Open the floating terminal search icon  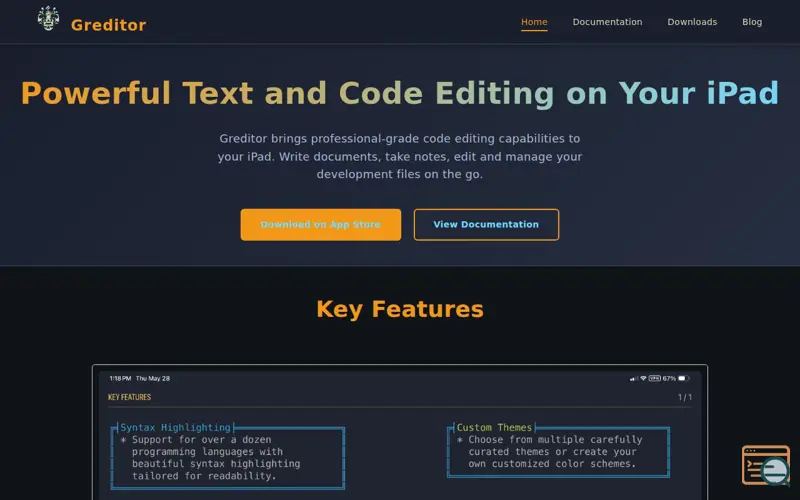(x=766, y=465)
